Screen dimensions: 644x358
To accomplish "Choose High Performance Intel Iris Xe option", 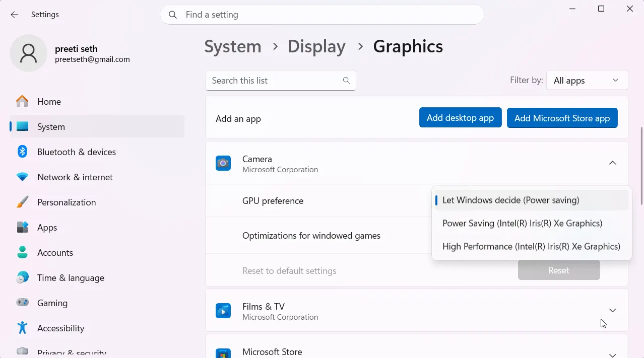I will pos(531,246).
